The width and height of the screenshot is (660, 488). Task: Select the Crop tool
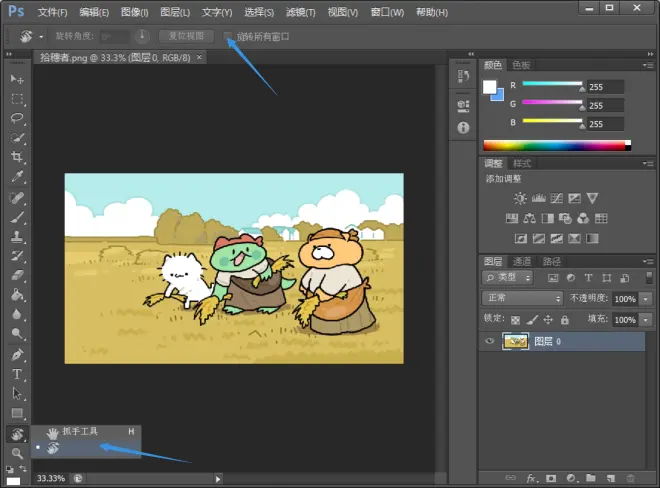17,157
